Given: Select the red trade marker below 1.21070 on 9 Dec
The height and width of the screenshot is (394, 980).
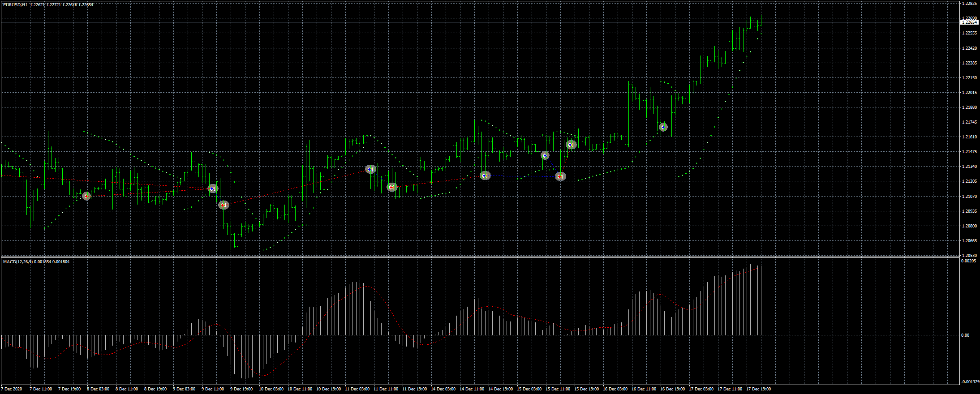Looking at the screenshot, I should pos(224,205).
